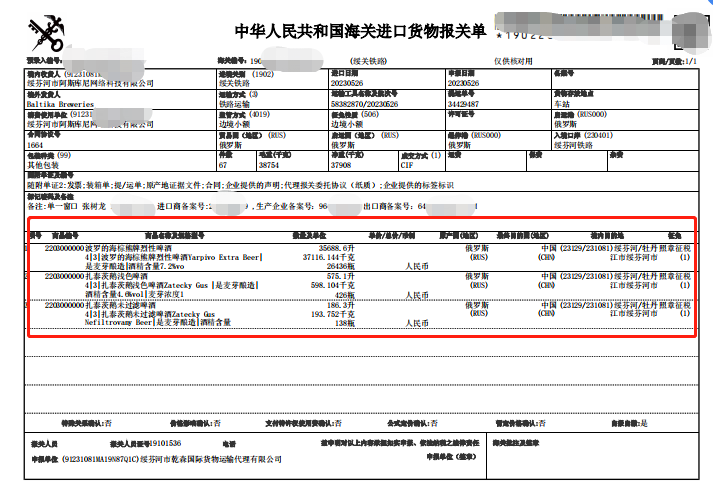Click the text 生产企业备案号
This screenshot has width=713, height=490.
click(x=285, y=206)
